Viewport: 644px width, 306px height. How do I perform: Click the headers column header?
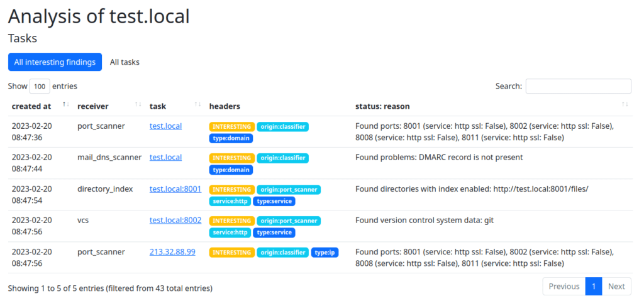pos(225,106)
